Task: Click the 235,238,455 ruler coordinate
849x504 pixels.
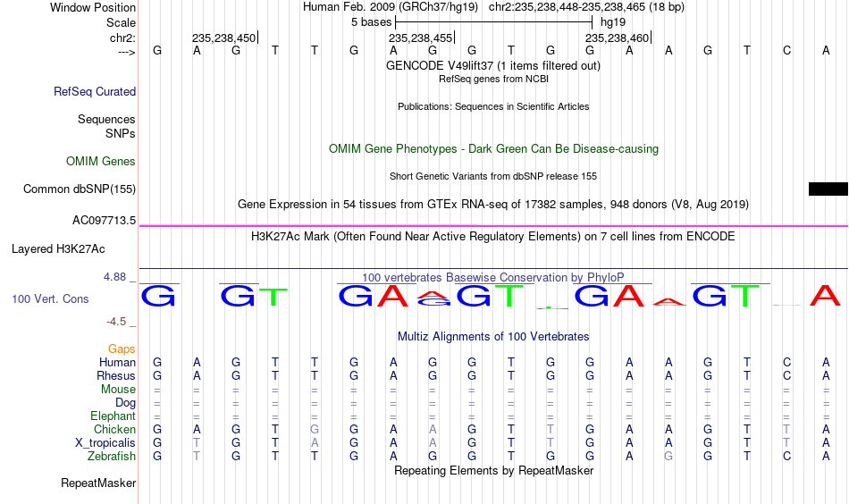Action: click(x=420, y=38)
